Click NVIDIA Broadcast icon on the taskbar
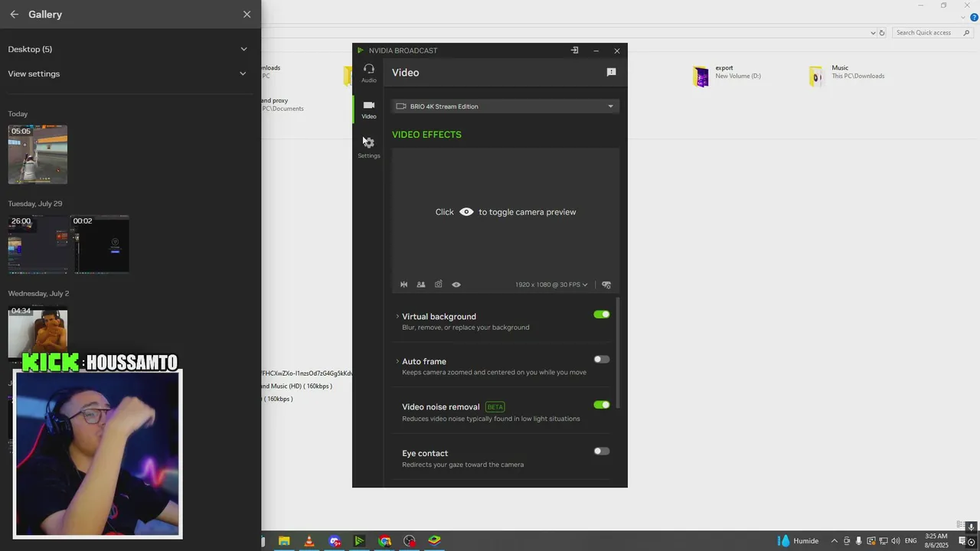The width and height of the screenshot is (980, 551). pos(359,541)
